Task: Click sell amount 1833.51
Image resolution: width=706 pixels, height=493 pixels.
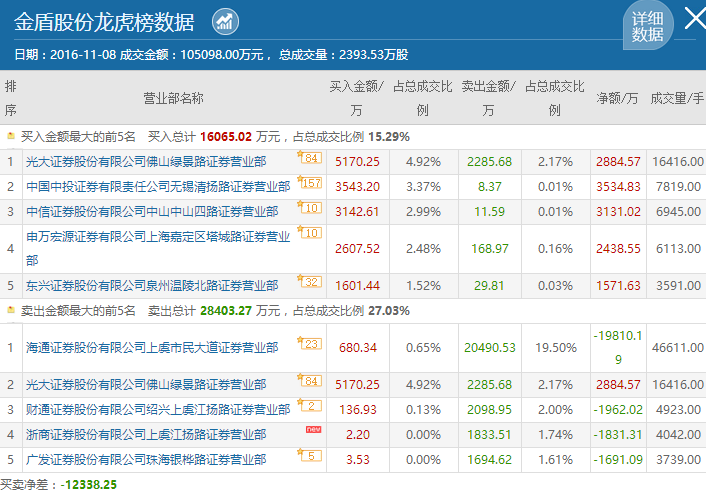Action: pos(489,434)
